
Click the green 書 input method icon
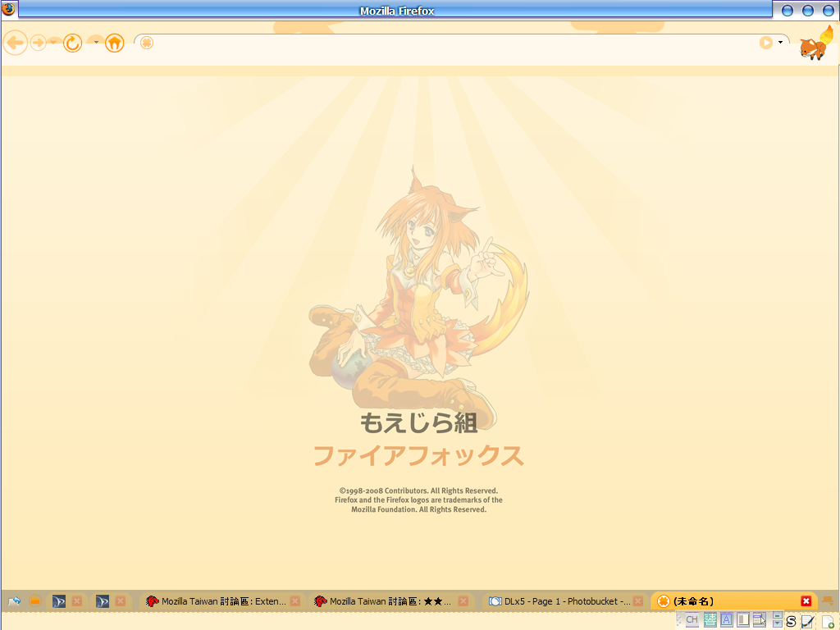(x=710, y=620)
